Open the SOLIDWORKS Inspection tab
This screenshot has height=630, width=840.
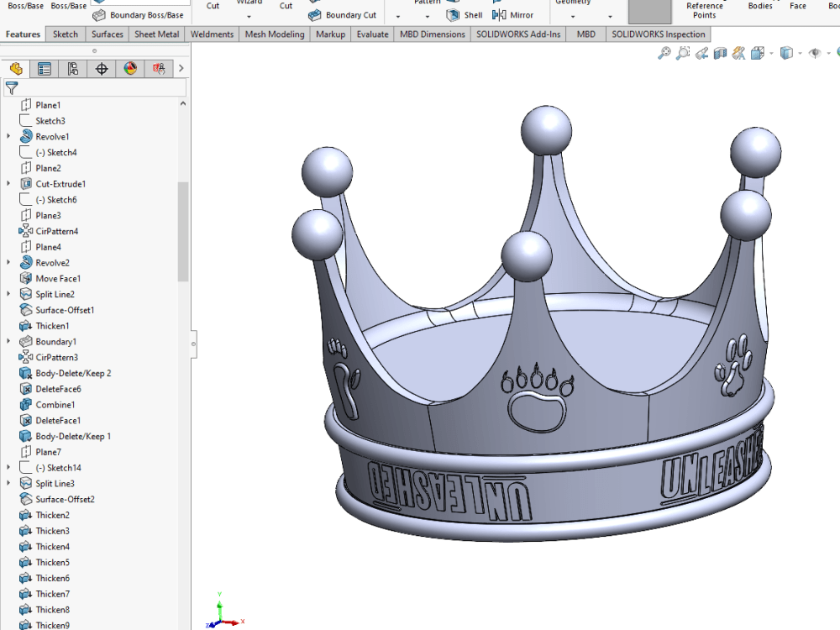659,34
